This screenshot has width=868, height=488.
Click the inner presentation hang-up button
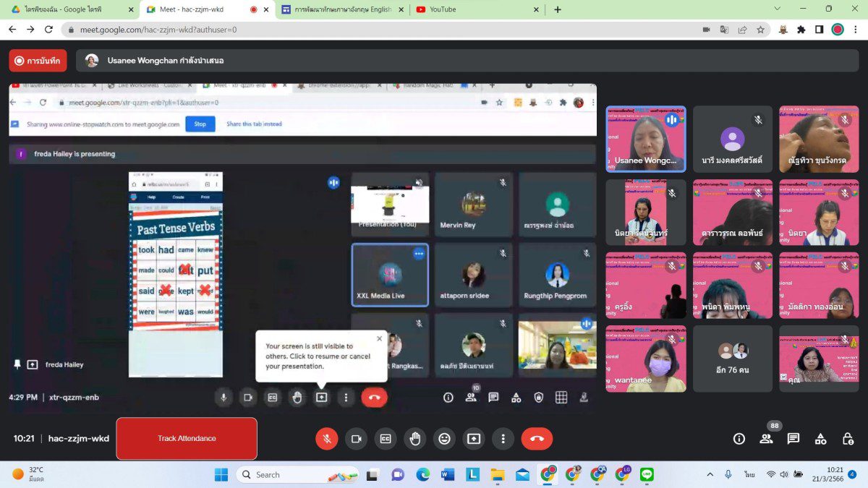point(374,397)
